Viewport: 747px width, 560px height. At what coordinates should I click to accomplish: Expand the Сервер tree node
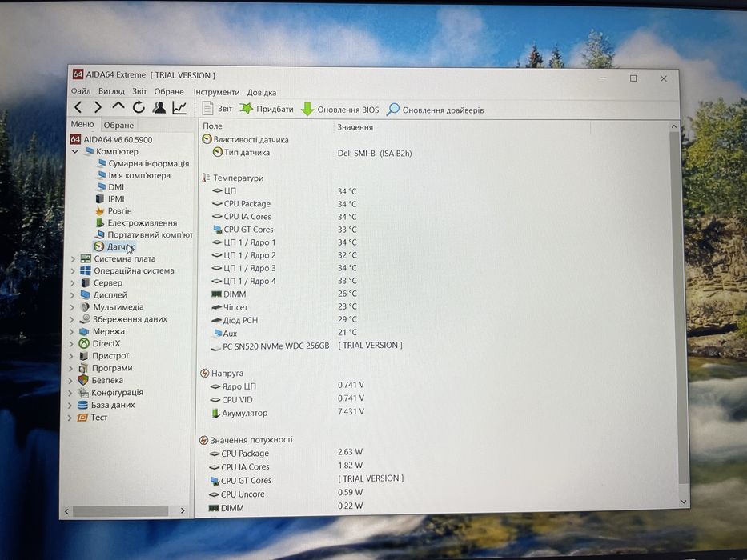pyautogui.click(x=73, y=283)
